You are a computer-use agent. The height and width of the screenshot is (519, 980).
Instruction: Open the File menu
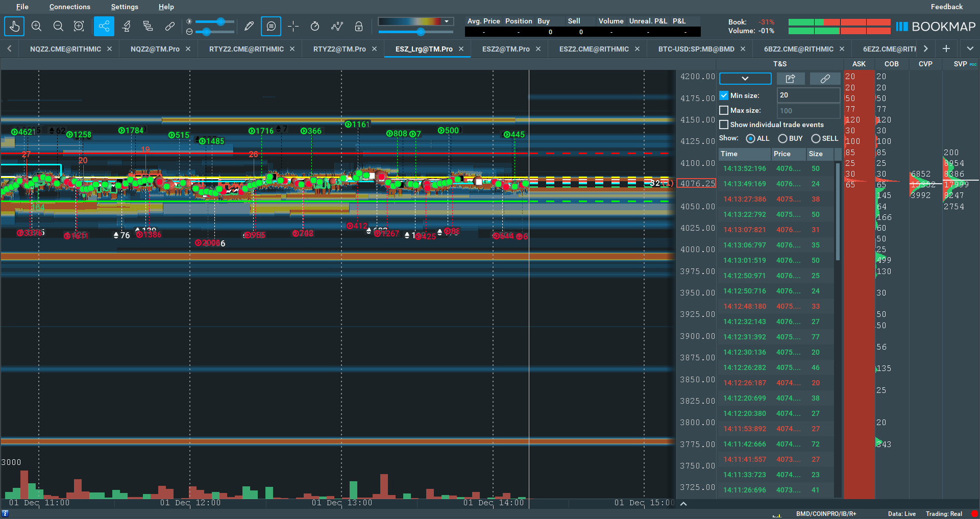point(22,7)
